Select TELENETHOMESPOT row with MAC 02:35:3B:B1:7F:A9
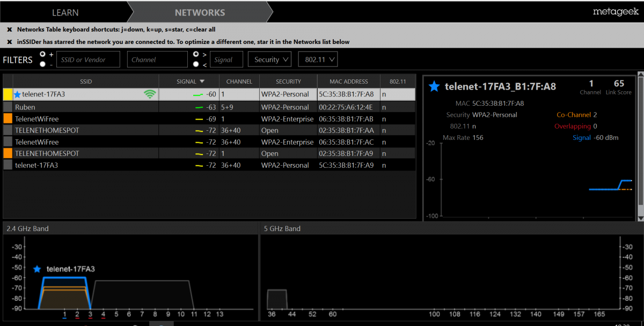 (209, 153)
